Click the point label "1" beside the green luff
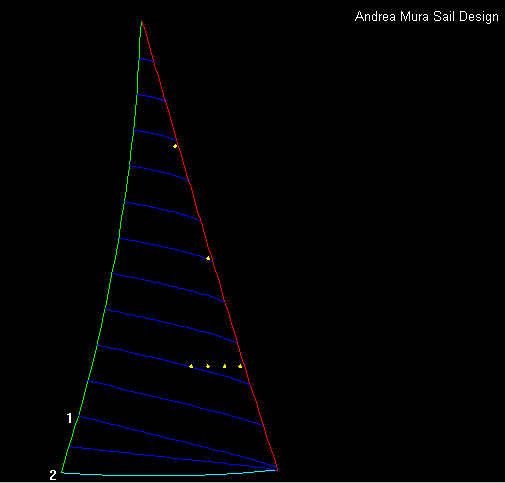505x483 pixels. [x=69, y=418]
